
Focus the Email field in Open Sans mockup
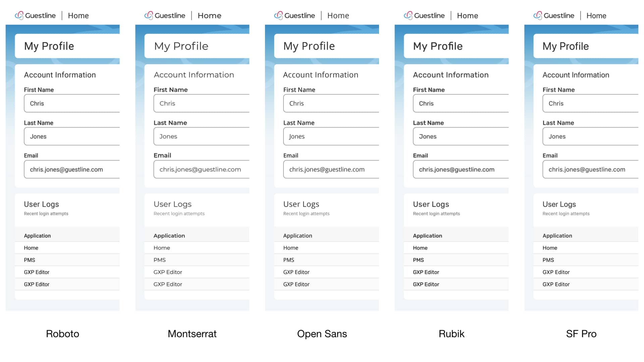(331, 169)
